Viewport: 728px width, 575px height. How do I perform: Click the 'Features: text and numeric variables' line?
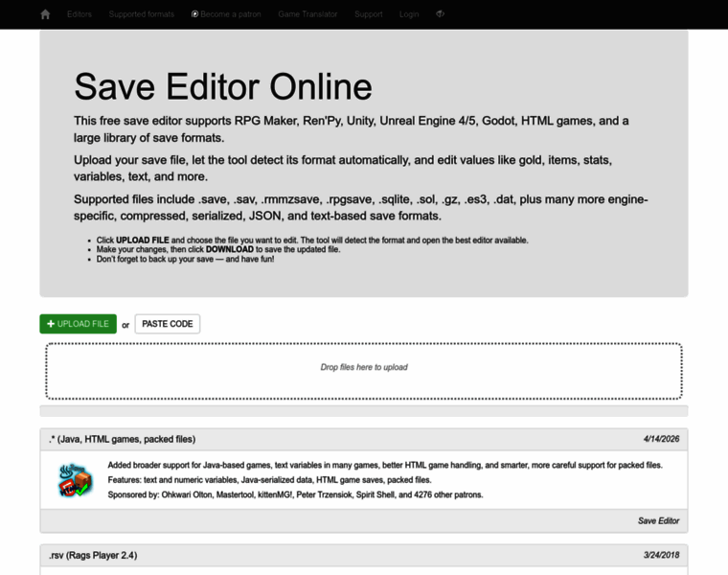(270, 480)
